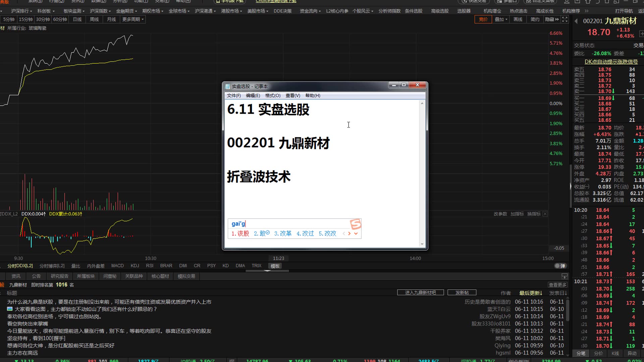Image resolution: width=644 pixels, height=362 pixels.
Task: Open the 公告 announcements tab
Action: click(x=36, y=276)
